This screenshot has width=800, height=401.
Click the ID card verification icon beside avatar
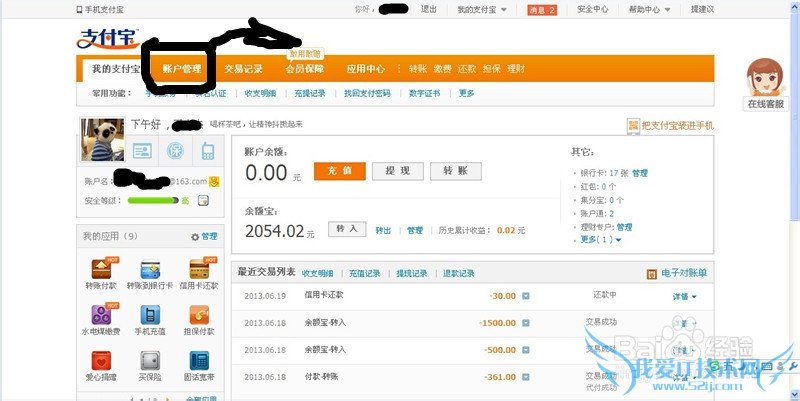click(x=142, y=151)
